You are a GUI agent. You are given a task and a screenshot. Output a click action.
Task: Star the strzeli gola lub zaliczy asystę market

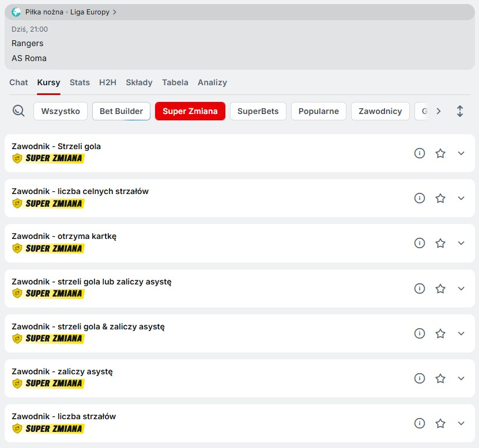440,288
